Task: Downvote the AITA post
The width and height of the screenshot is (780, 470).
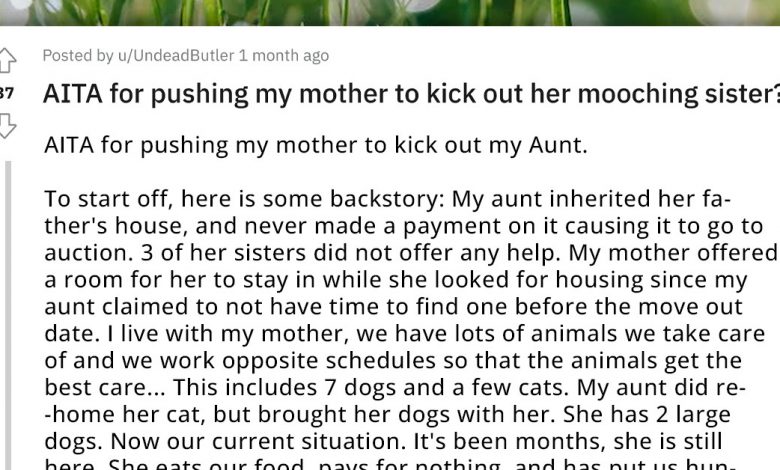Action: coord(7,126)
